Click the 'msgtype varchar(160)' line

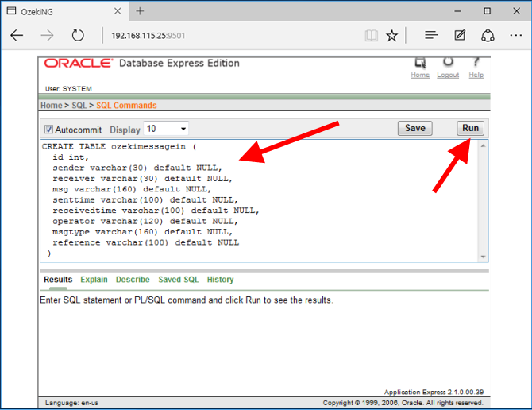(142, 232)
